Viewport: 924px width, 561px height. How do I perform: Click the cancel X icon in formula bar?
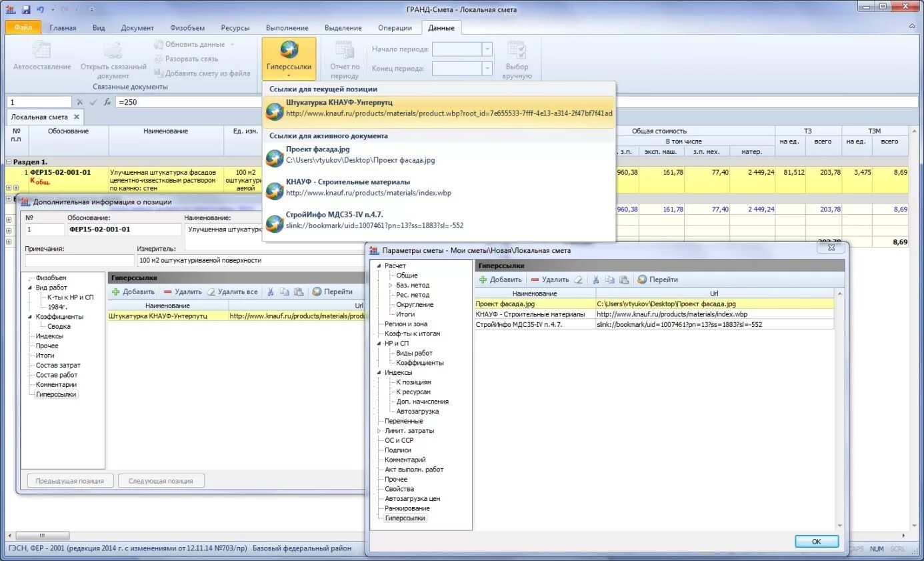pos(80,102)
